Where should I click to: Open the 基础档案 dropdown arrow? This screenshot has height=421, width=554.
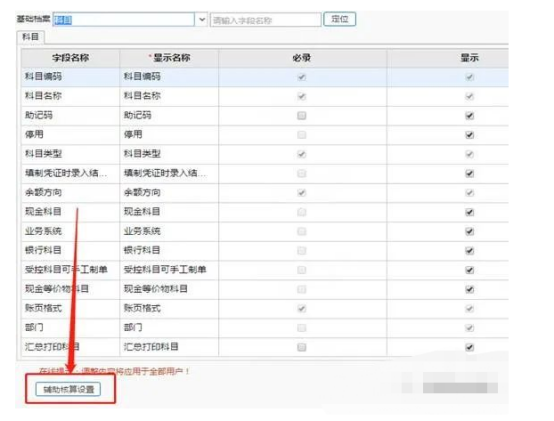[202, 19]
